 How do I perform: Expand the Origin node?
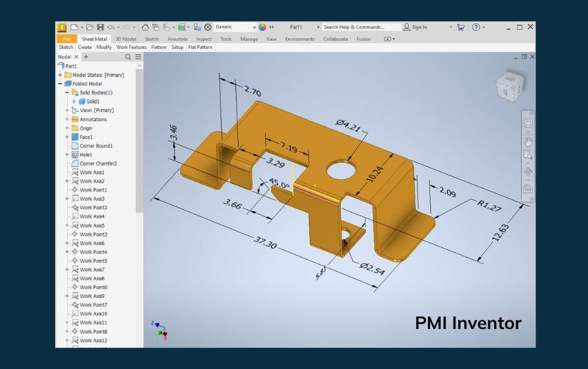click(x=67, y=128)
